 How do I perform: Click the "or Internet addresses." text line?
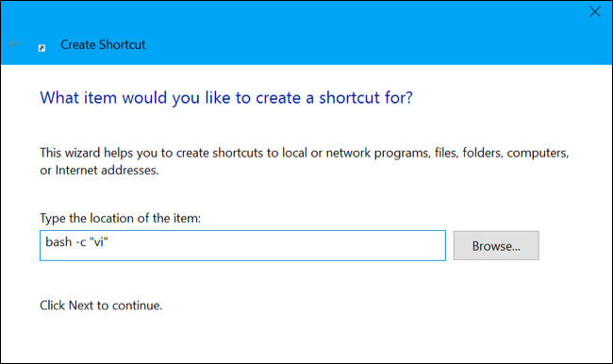tap(99, 171)
